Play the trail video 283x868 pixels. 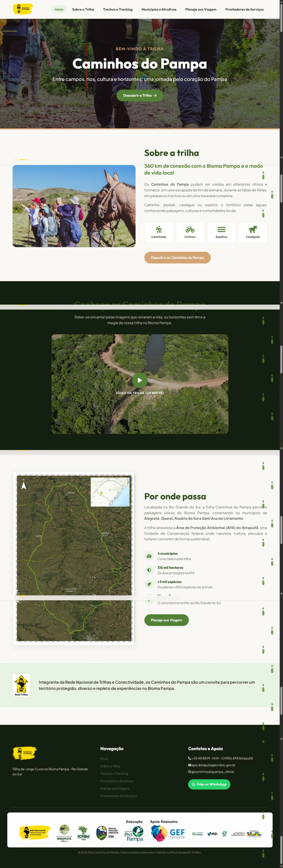[x=140, y=380]
